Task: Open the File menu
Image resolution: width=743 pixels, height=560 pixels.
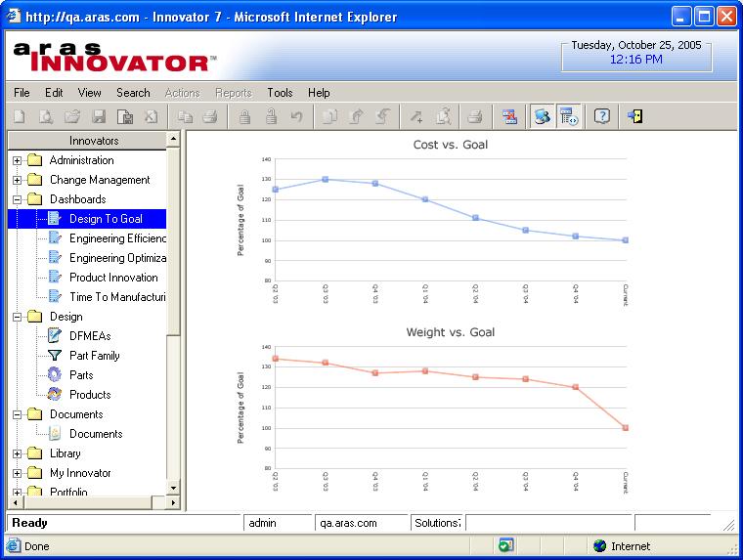Action: pyautogui.click(x=22, y=93)
